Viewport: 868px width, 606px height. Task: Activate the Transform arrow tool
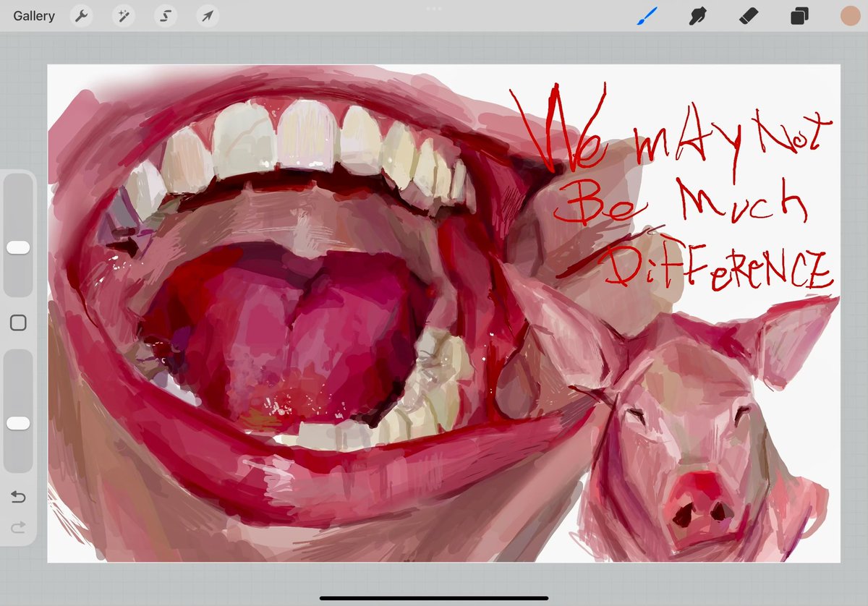207,16
